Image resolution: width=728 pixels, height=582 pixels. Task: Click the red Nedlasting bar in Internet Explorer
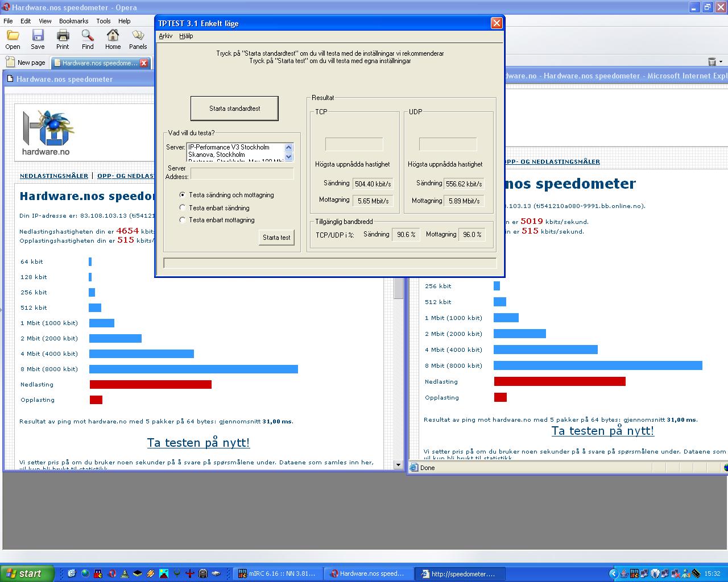pyautogui.click(x=560, y=381)
